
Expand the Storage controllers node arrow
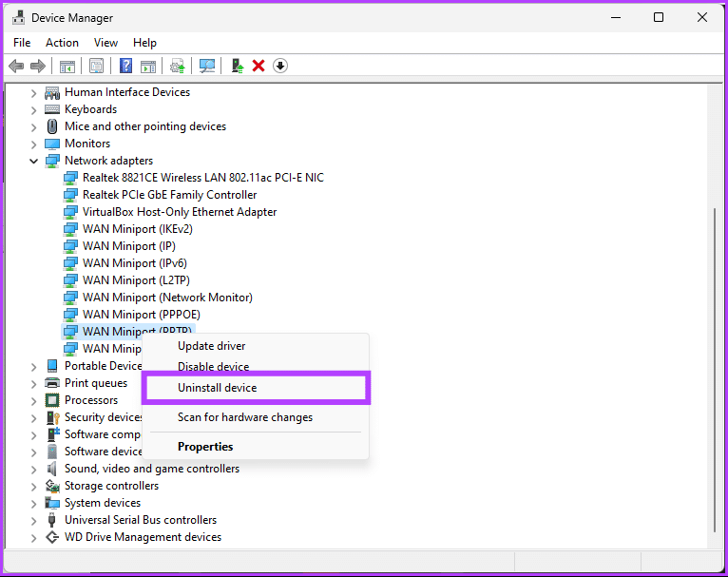point(33,487)
